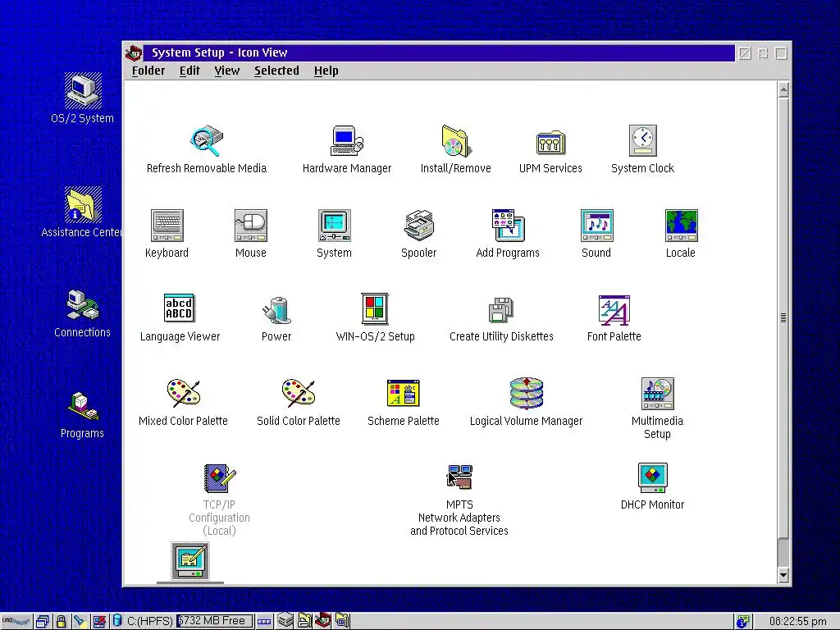The height and width of the screenshot is (630, 840).
Task: Select WIN-OS/2 Setup icon
Action: (x=375, y=309)
